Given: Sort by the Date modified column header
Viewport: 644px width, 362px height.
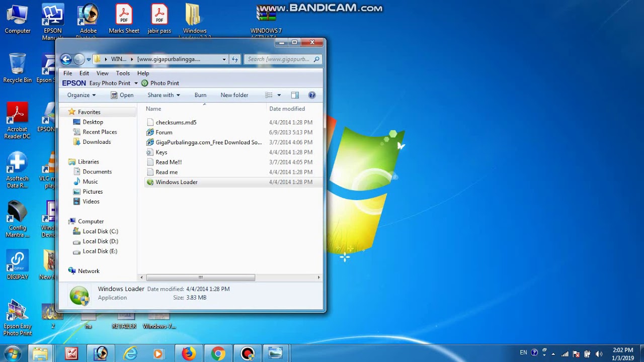Looking at the screenshot, I should (x=287, y=109).
